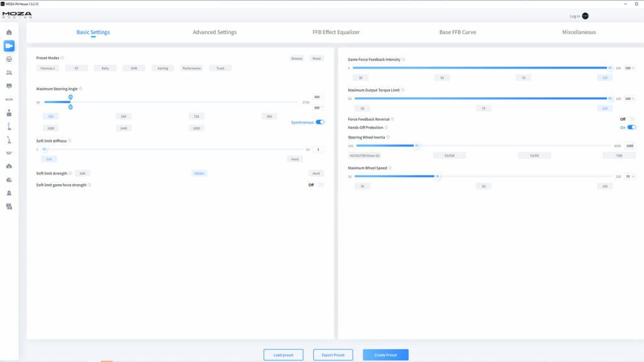This screenshot has width=644, height=362.
Task: Select the Karting preset mode
Action: 163,68
